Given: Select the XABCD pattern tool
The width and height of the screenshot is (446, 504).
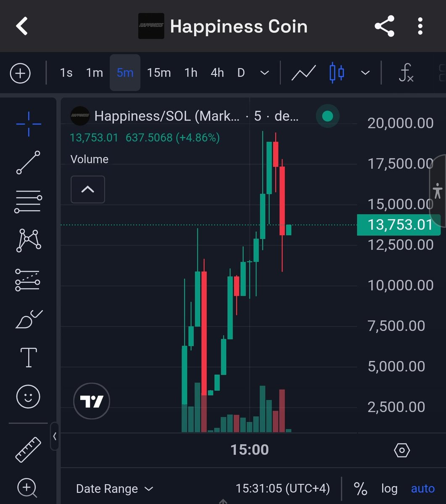Looking at the screenshot, I should pos(28,240).
